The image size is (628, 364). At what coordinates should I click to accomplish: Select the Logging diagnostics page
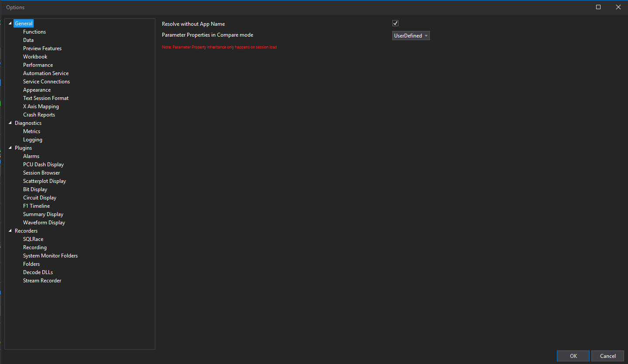pyautogui.click(x=33, y=140)
